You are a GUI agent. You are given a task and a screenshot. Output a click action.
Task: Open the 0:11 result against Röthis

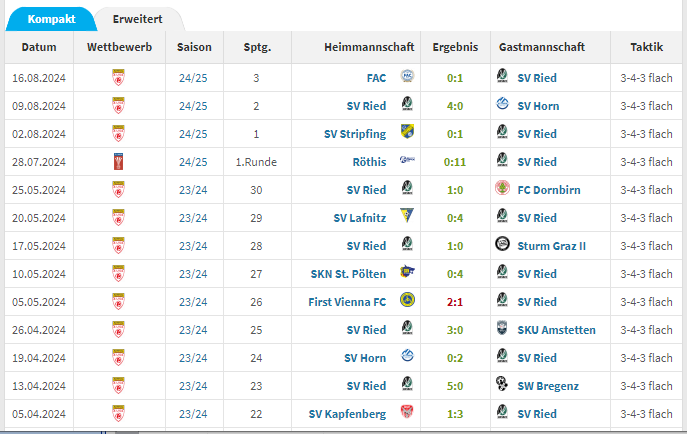[455, 161]
